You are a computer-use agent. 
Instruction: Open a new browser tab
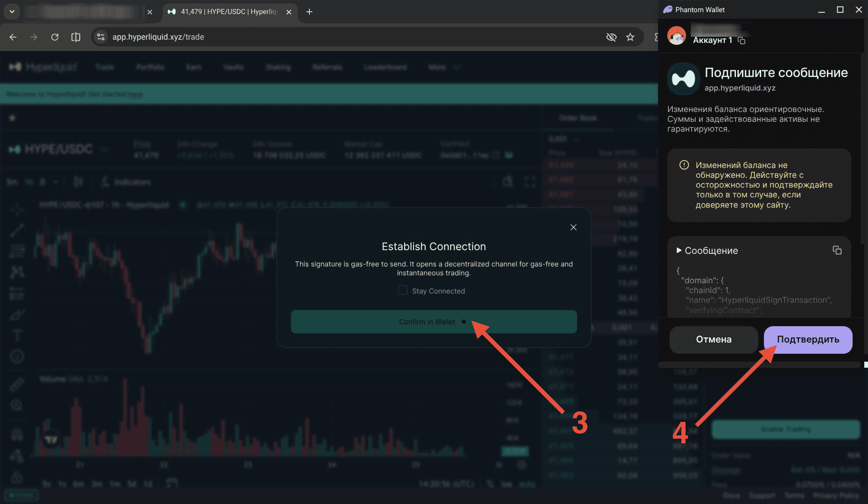[x=309, y=12]
